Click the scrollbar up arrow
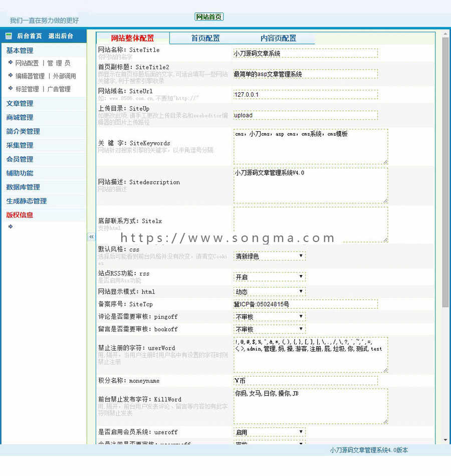 coord(445,34)
